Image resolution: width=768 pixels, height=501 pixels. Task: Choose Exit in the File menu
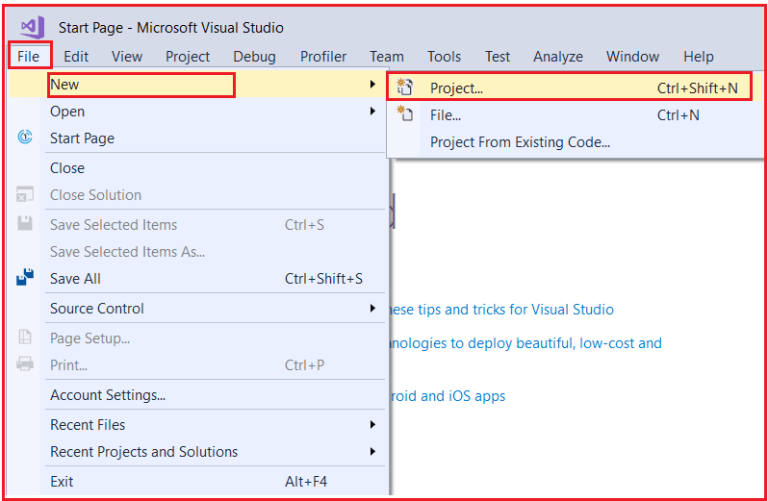62,481
